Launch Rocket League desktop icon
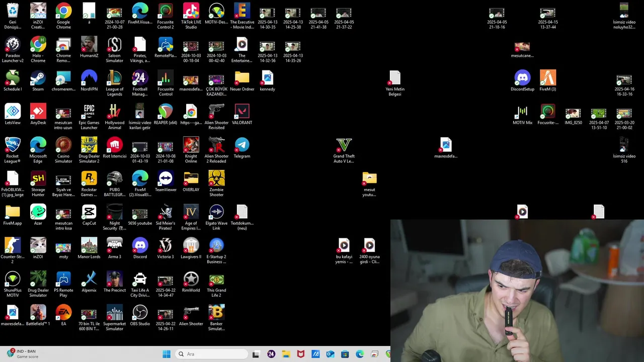The image size is (644, 362). tap(13, 150)
